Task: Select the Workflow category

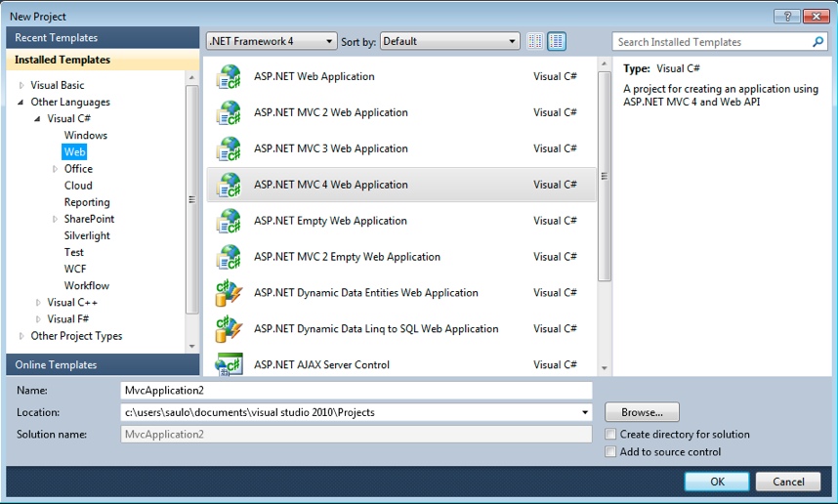Action: (87, 285)
